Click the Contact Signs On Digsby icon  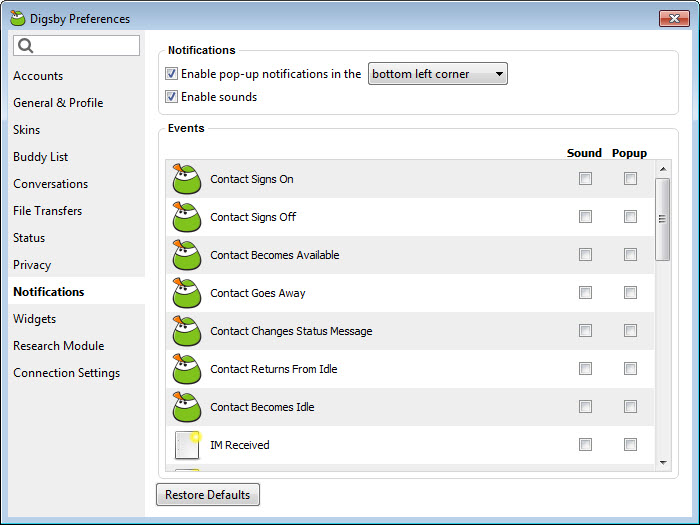coord(187,179)
